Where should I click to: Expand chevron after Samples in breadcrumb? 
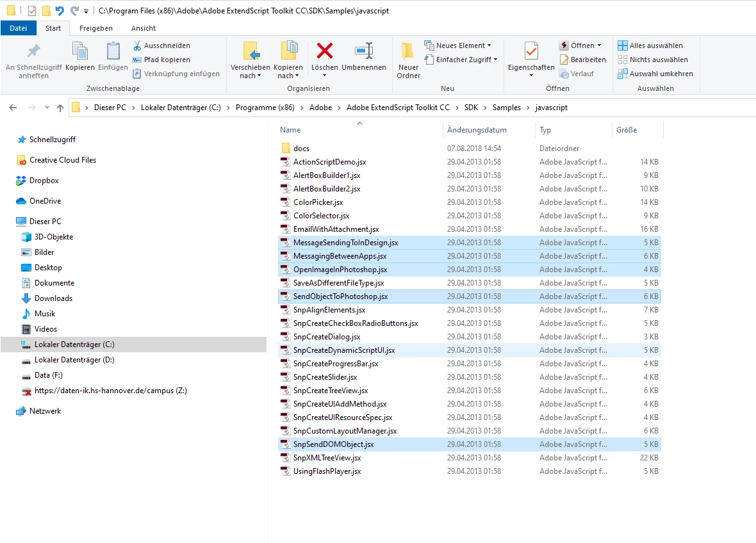tap(528, 108)
